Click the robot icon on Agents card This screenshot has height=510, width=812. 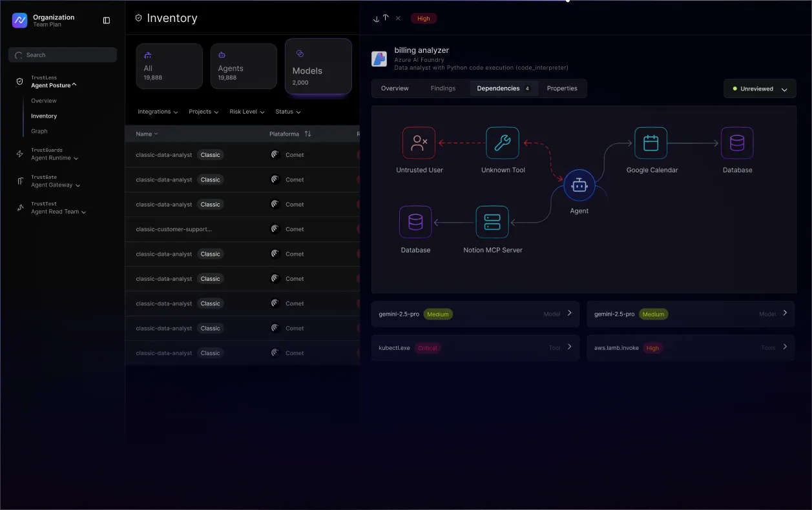point(222,55)
